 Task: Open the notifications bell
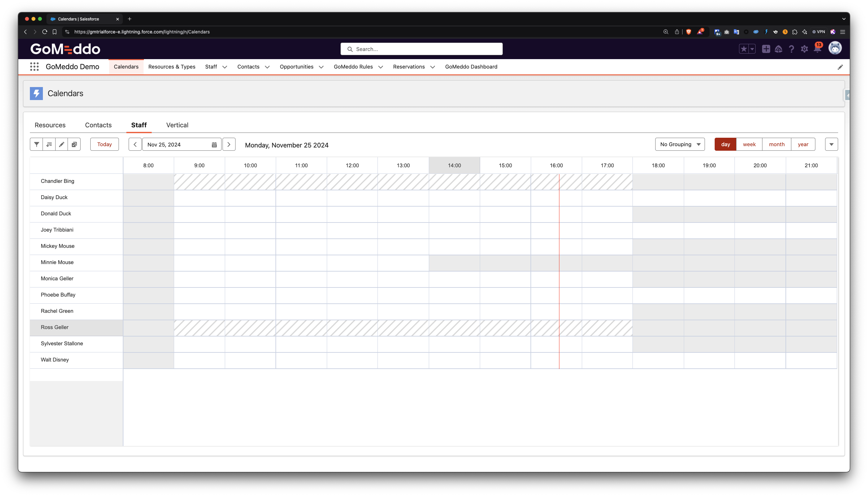point(817,49)
